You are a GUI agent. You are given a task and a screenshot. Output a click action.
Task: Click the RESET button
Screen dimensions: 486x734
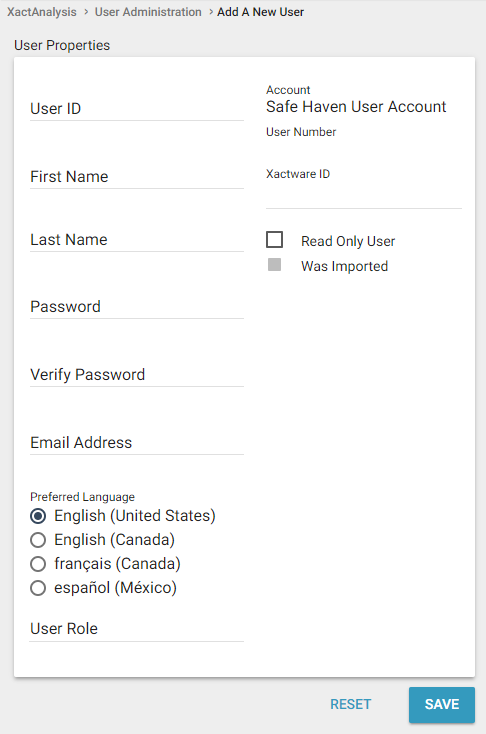[x=351, y=705]
